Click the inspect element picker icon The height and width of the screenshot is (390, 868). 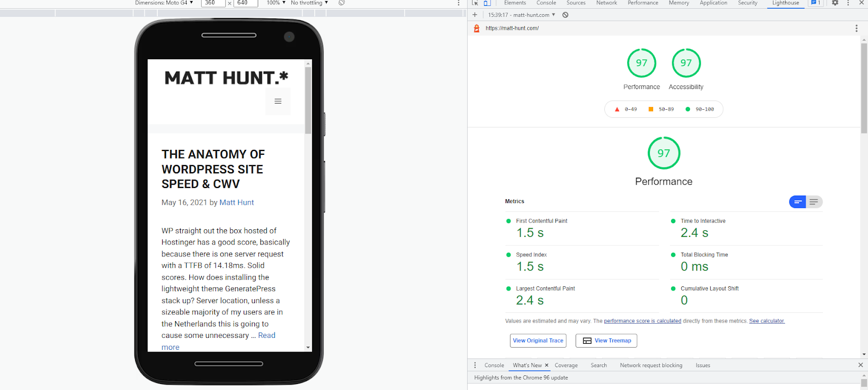[x=475, y=3]
